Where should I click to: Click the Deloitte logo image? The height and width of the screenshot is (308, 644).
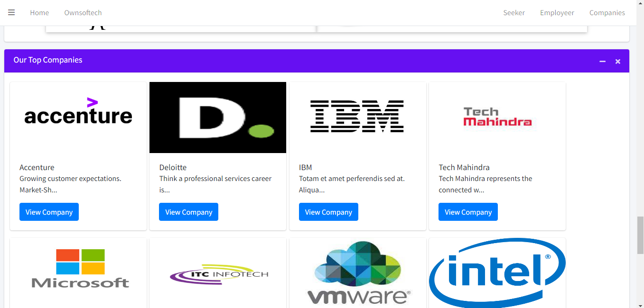pyautogui.click(x=218, y=118)
